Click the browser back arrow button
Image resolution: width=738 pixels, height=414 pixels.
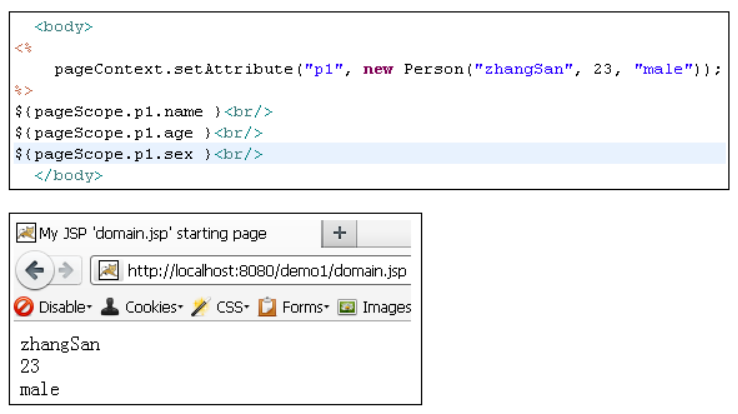click(34, 270)
